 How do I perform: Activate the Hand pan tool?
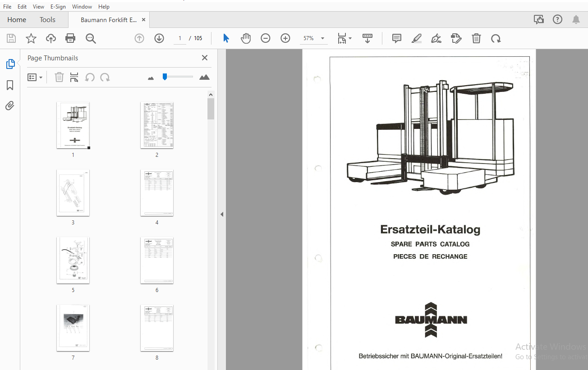[246, 38]
